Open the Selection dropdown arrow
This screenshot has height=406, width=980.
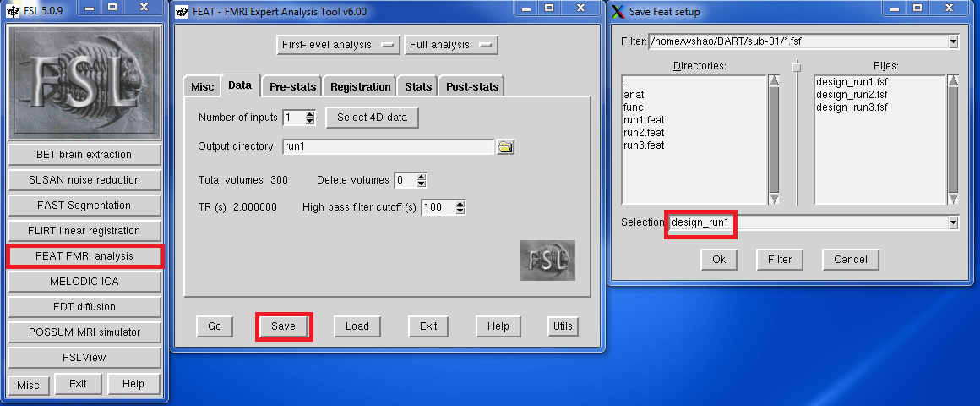pyautogui.click(x=953, y=222)
